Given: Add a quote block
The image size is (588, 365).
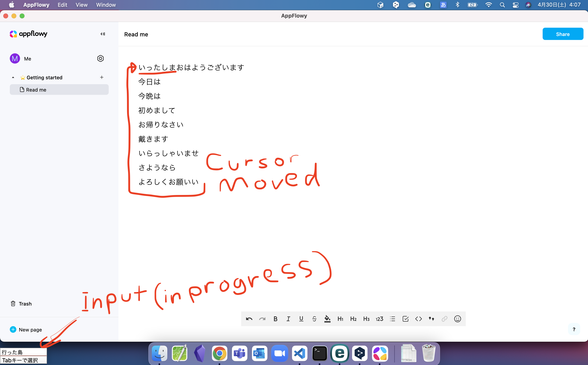Looking at the screenshot, I should [x=431, y=319].
